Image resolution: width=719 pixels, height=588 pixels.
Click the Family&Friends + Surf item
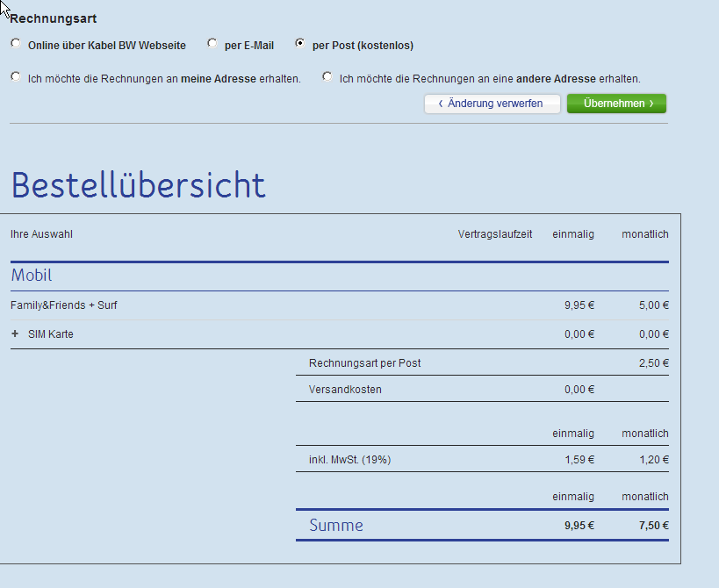click(64, 305)
